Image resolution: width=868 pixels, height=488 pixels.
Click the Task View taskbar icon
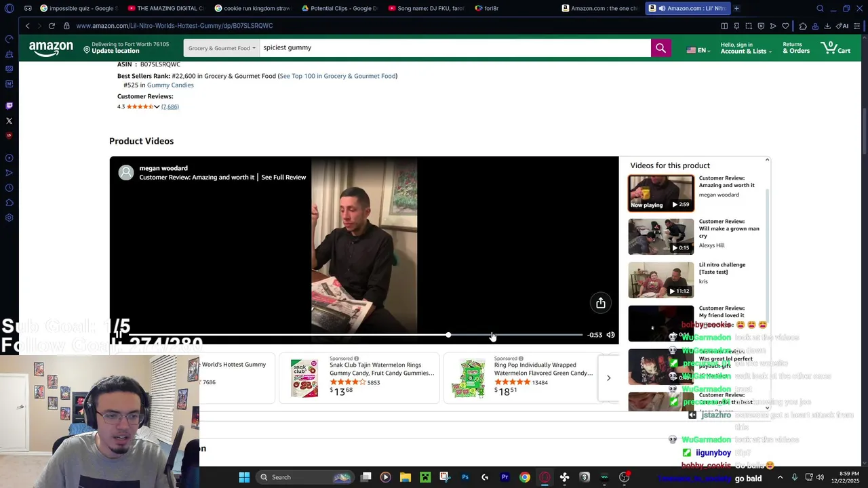(x=366, y=477)
